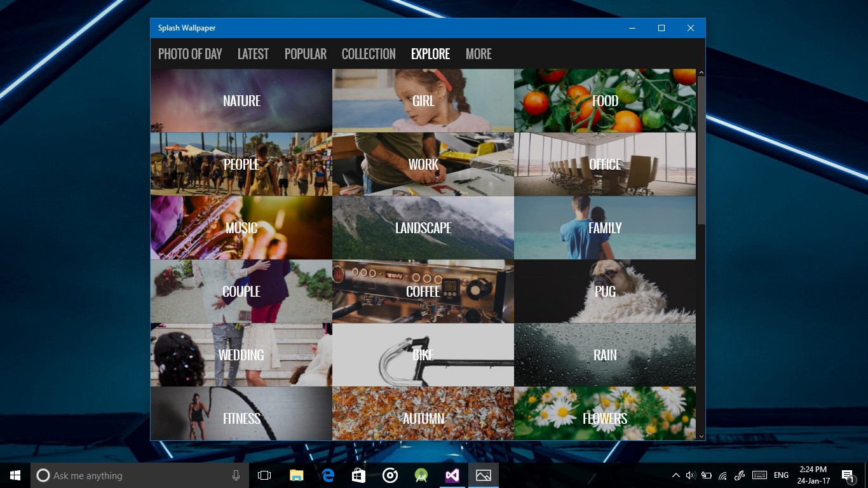Open Android Studio from the taskbar

[421, 475]
